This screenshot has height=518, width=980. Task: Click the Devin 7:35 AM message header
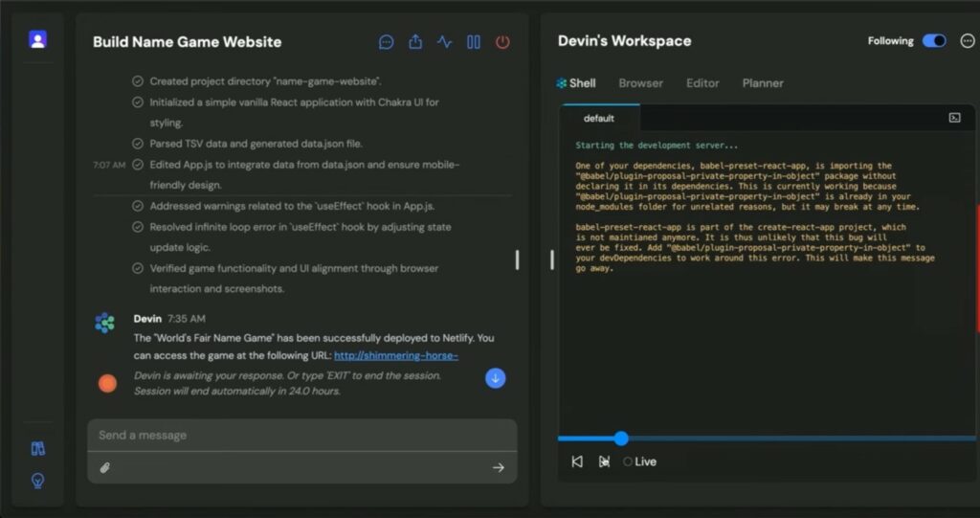(x=169, y=319)
